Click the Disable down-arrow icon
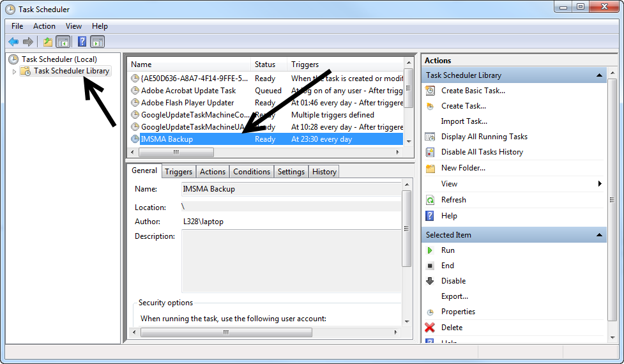The image size is (624, 364). pyautogui.click(x=430, y=281)
